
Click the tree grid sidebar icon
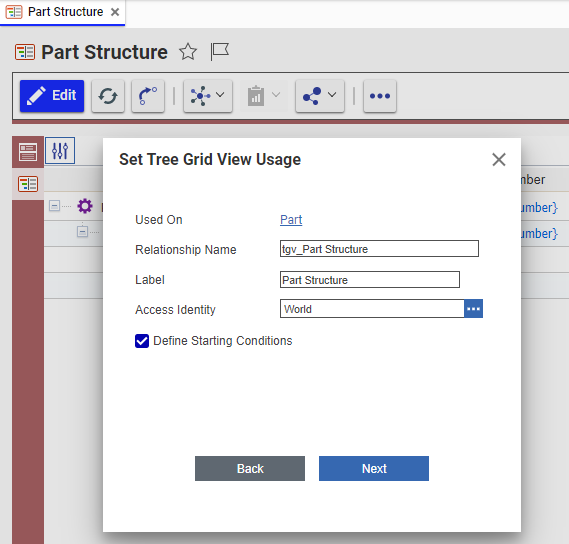(x=28, y=184)
